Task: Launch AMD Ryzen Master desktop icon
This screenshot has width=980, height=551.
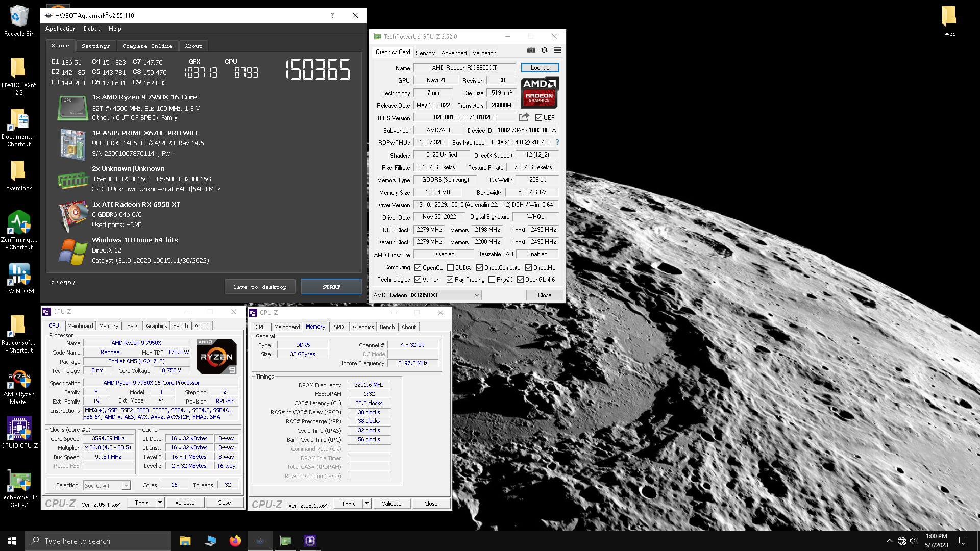Action: (19, 387)
